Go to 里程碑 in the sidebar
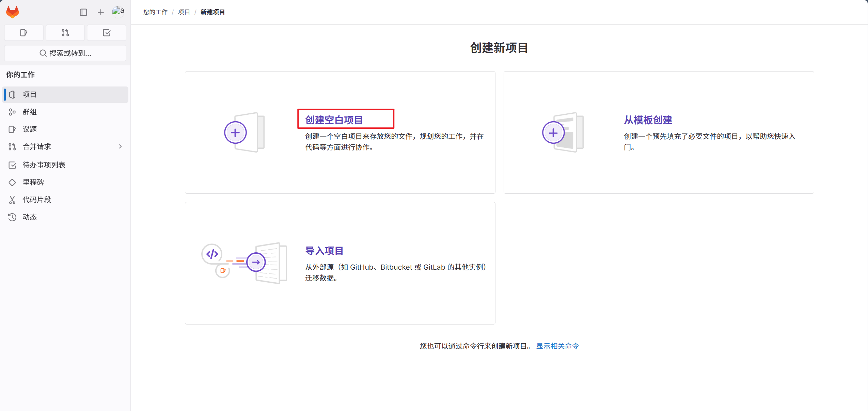868x411 pixels. click(33, 182)
